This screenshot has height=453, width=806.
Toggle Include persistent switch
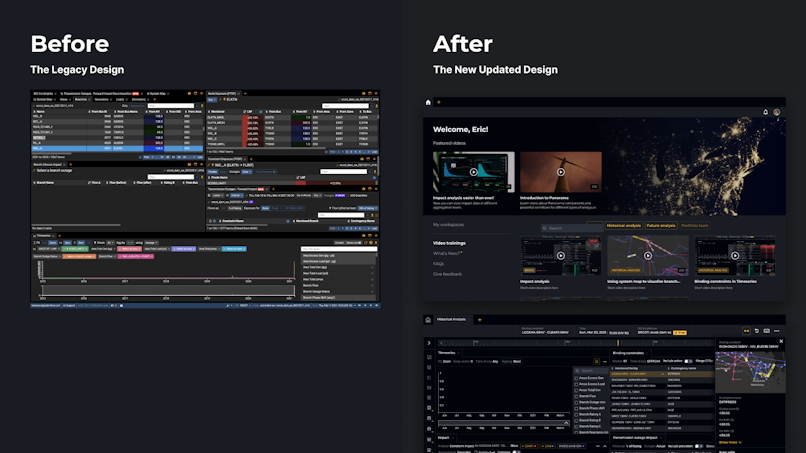[699, 446]
